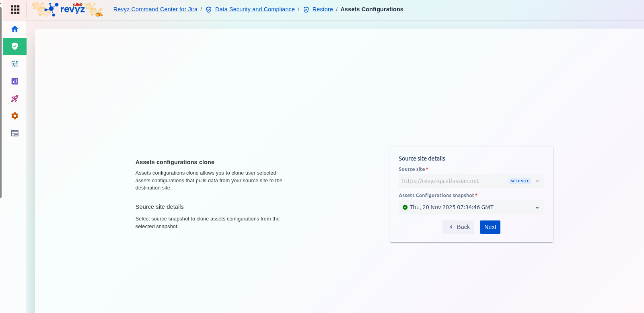This screenshot has height=313, width=644.
Task: Open the bar chart reports sidebar icon
Action: pyautogui.click(x=15, y=81)
